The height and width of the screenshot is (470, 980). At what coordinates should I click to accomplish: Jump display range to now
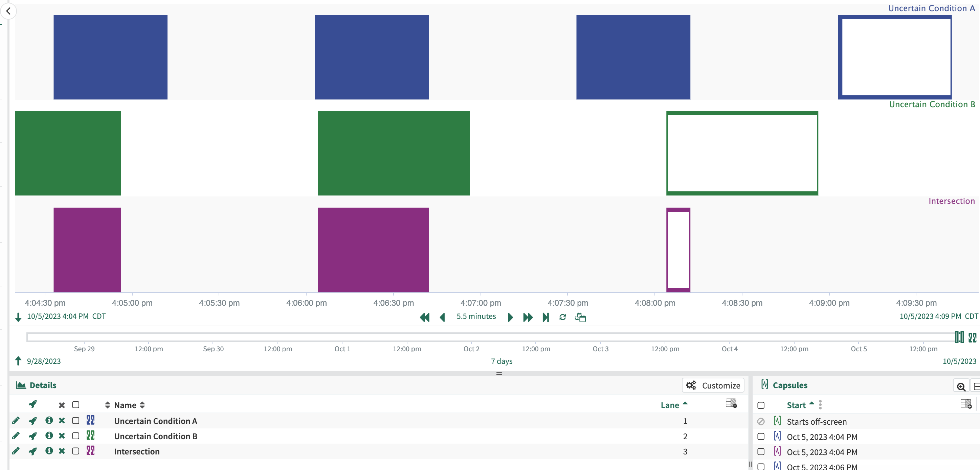(545, 317)
